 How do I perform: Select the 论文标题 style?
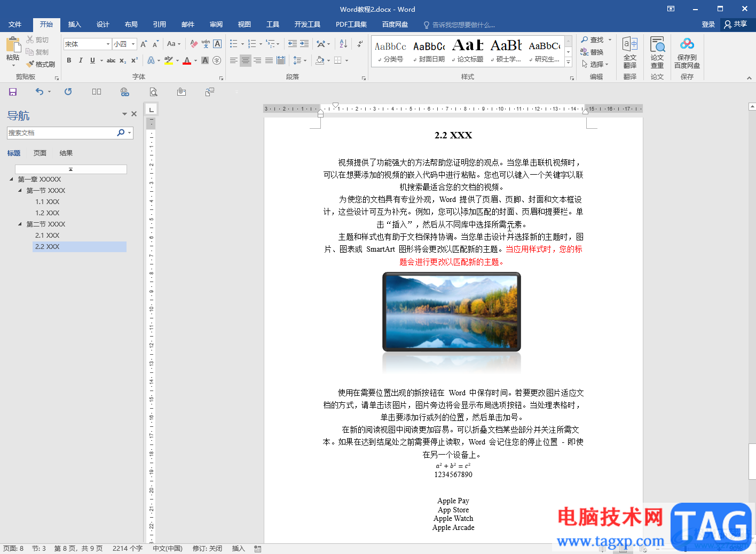pos(468,51)
